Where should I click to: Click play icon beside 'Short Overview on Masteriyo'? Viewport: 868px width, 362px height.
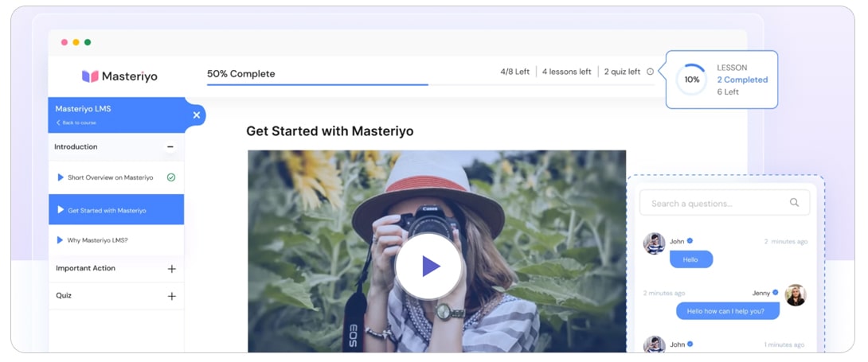click(x=61, y=177)
